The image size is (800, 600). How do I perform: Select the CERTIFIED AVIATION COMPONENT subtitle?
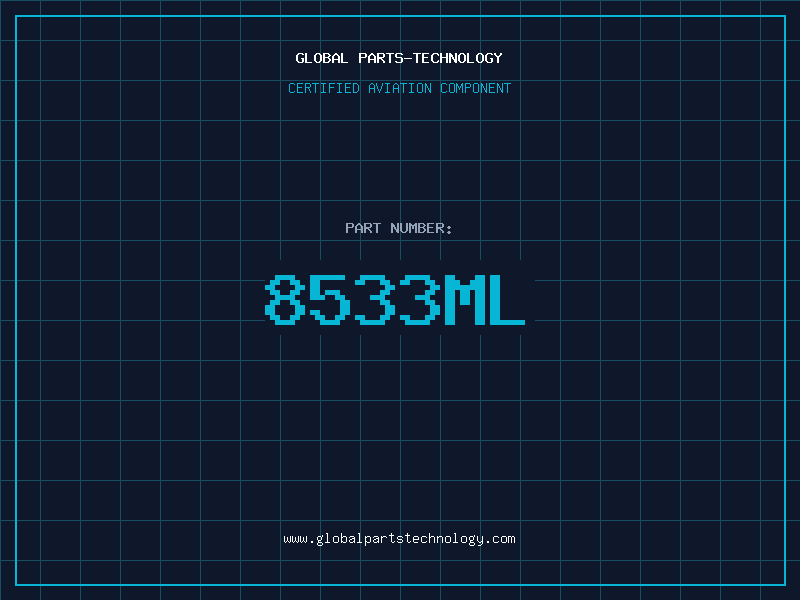point(399,88)
